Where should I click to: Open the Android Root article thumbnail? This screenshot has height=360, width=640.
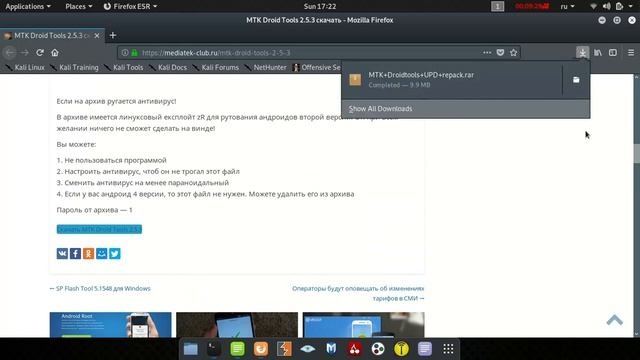click(111, 325)
